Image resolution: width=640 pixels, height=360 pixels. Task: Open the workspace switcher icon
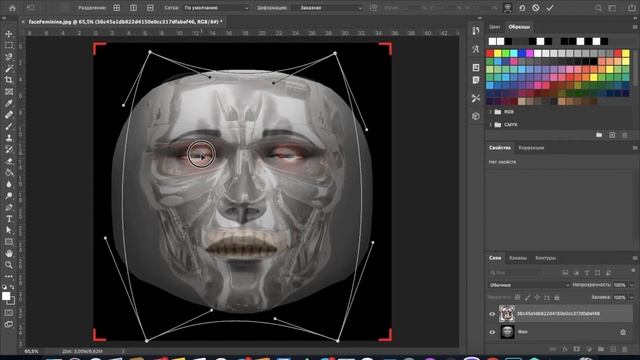coord(612,8)
